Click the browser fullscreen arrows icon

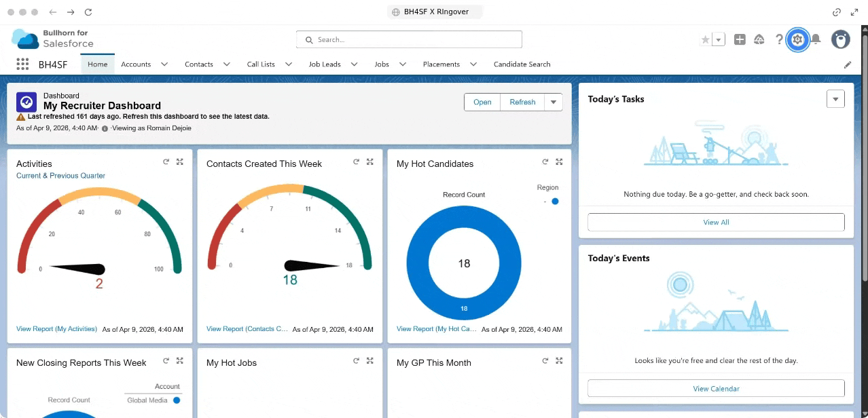click(854, 12)
